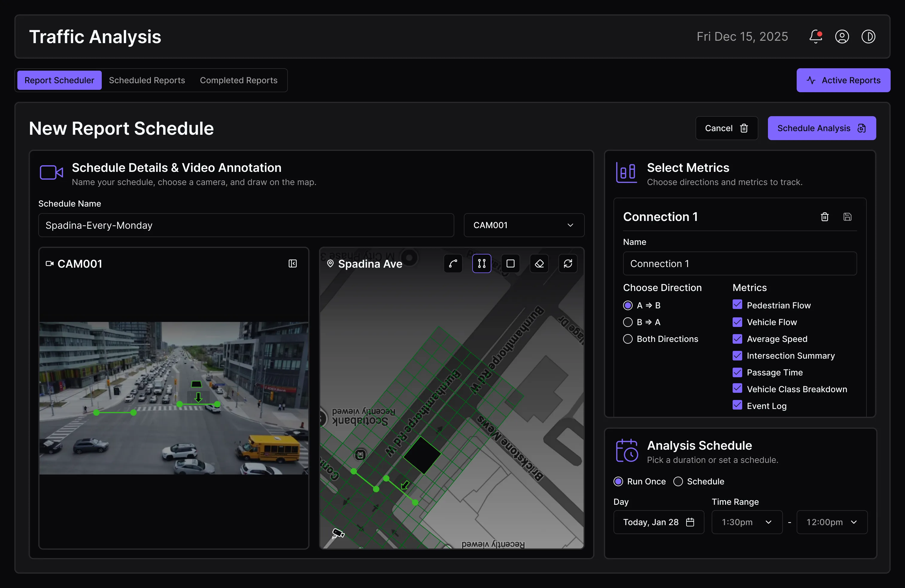
Task: Switch to Scheduled Reports tab
Action: (147, 80)
